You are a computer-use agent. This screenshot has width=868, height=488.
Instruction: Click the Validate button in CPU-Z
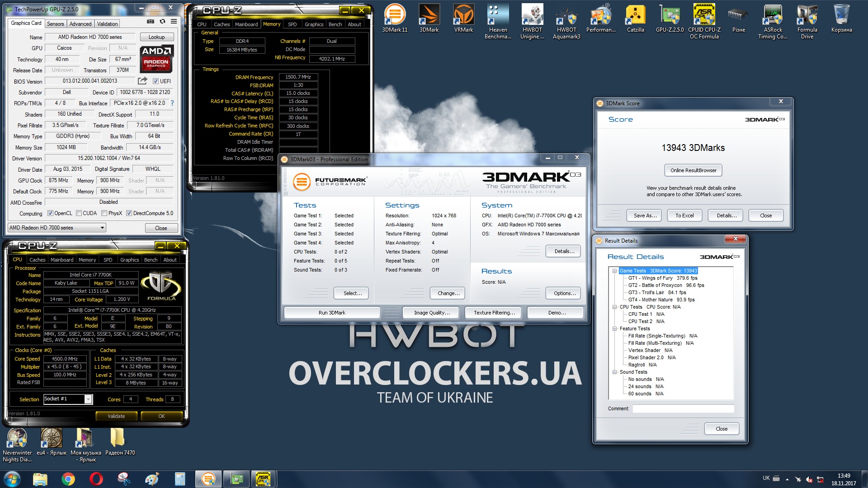tap(116, 416)
